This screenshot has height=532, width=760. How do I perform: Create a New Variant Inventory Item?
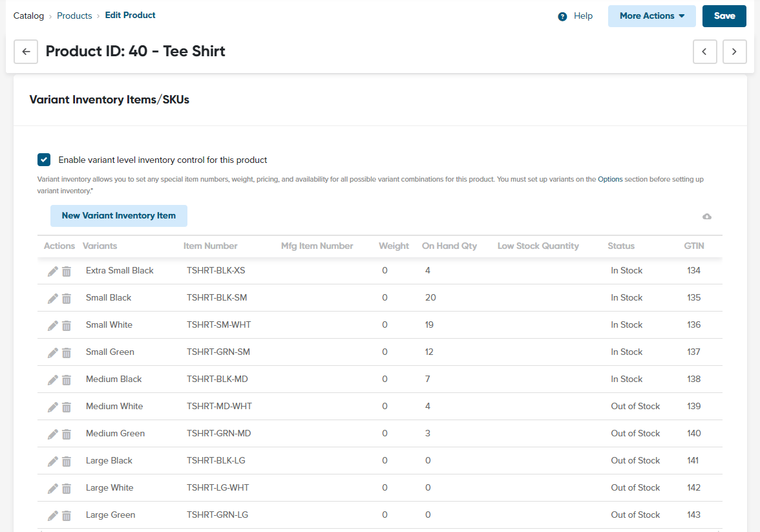pos(118,216)
